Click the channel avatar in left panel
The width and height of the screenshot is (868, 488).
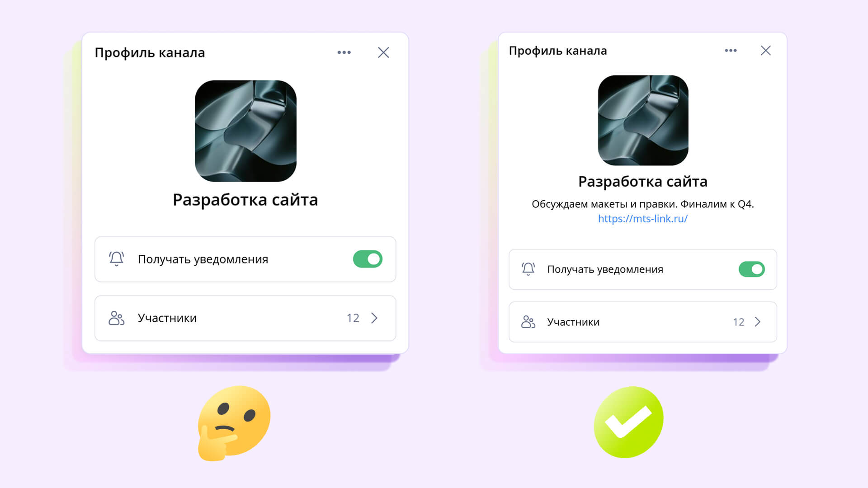245,131
